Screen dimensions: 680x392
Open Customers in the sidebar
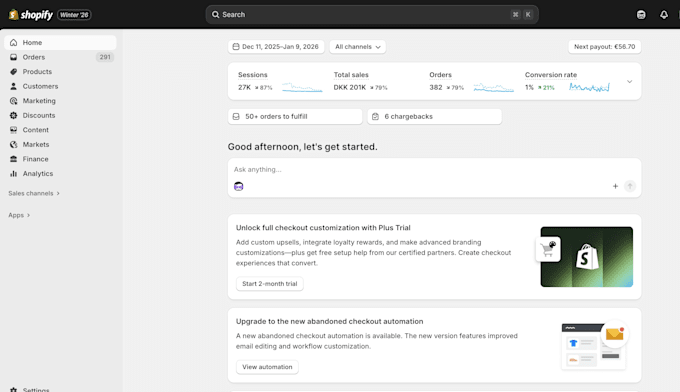click(x=60, y=86)
